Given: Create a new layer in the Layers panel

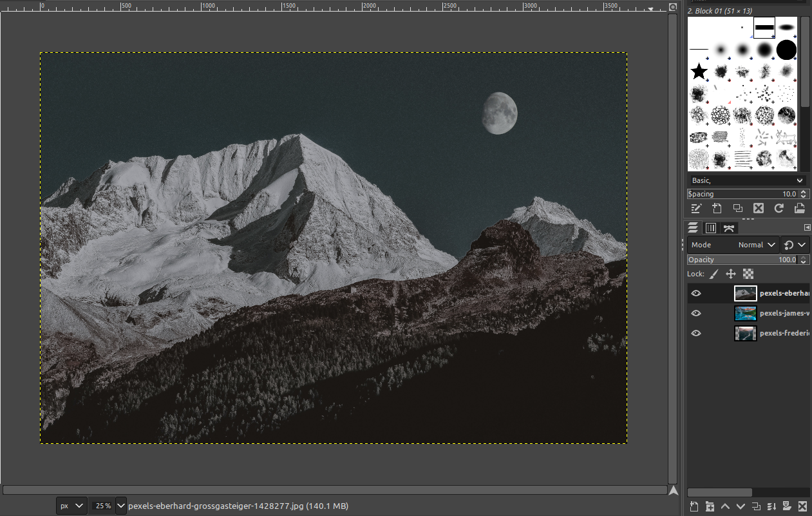Looking at the screenshot, I should pos(694,506).
